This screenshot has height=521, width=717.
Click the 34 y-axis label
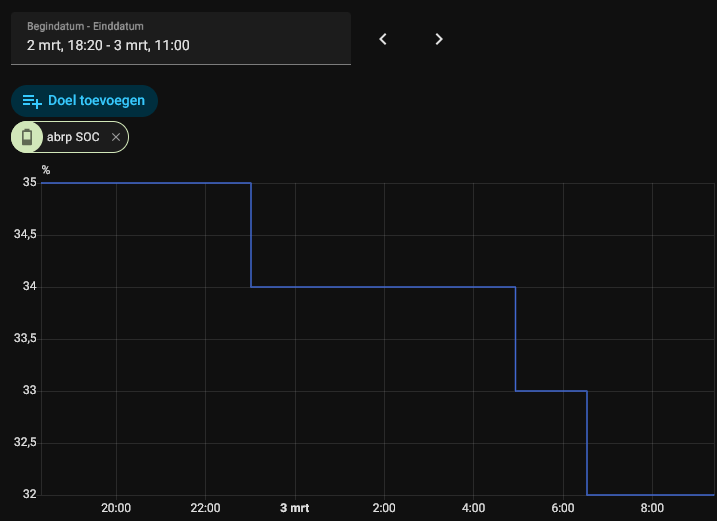[x=30, y=286]
